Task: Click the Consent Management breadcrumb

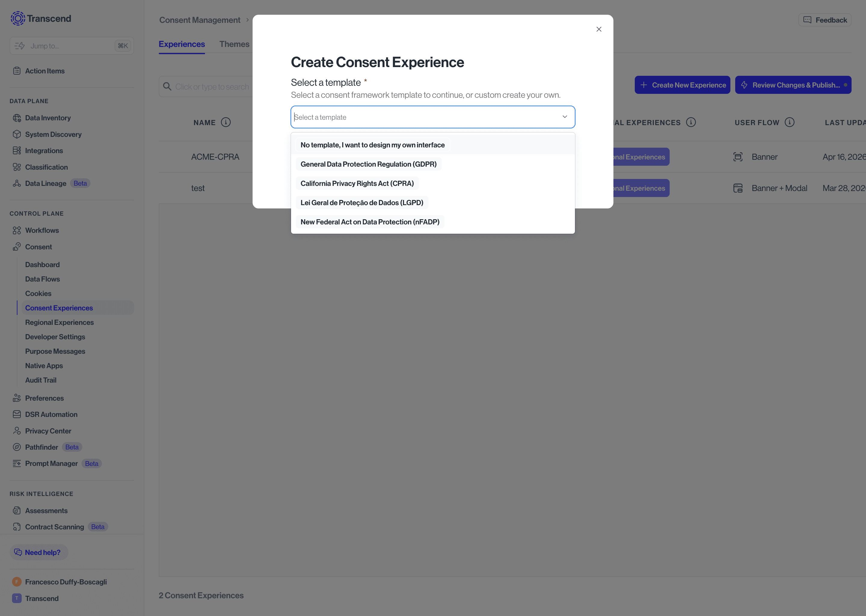Action: tap(199, 20)
